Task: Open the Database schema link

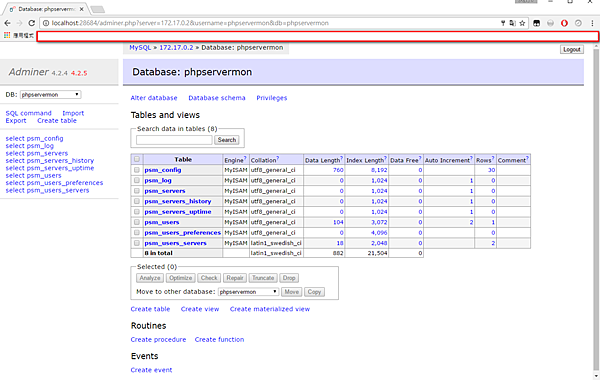Action: click(x=217, y=98)
